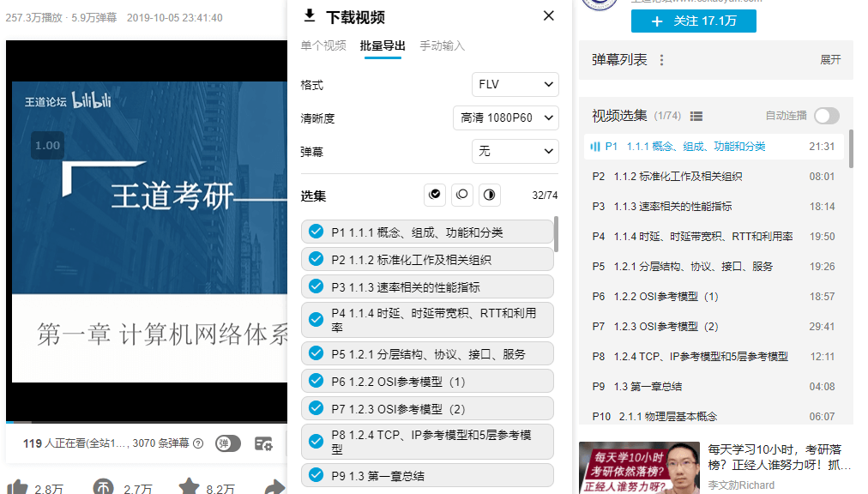Viewport: 868px width, 494px height.
Task: Click the 关注 17.1万 follow button
Action: pyautogui.click(x=693, y=21)
